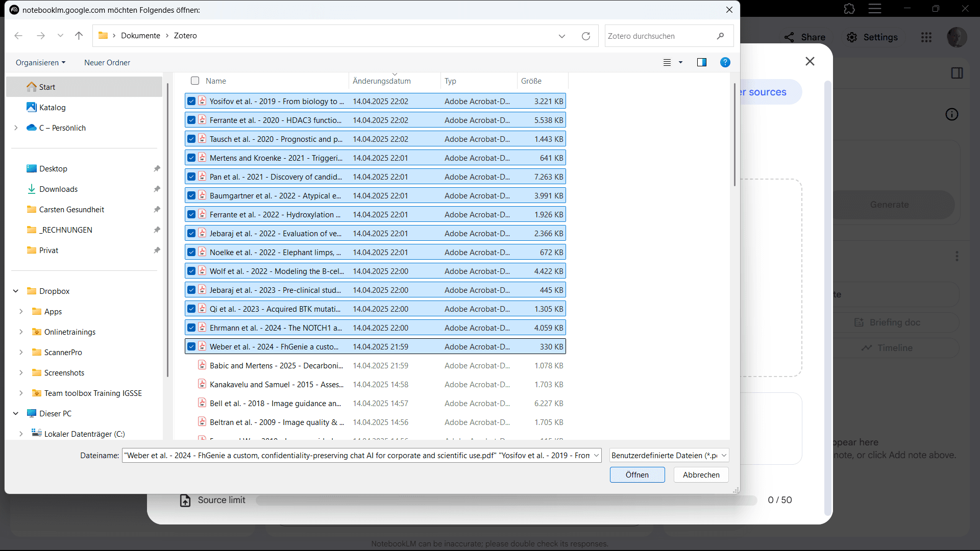Uncheck Wolf et al. 2022 file
Viewport: 980px width, 551px height.
click(x=191, y=271)
